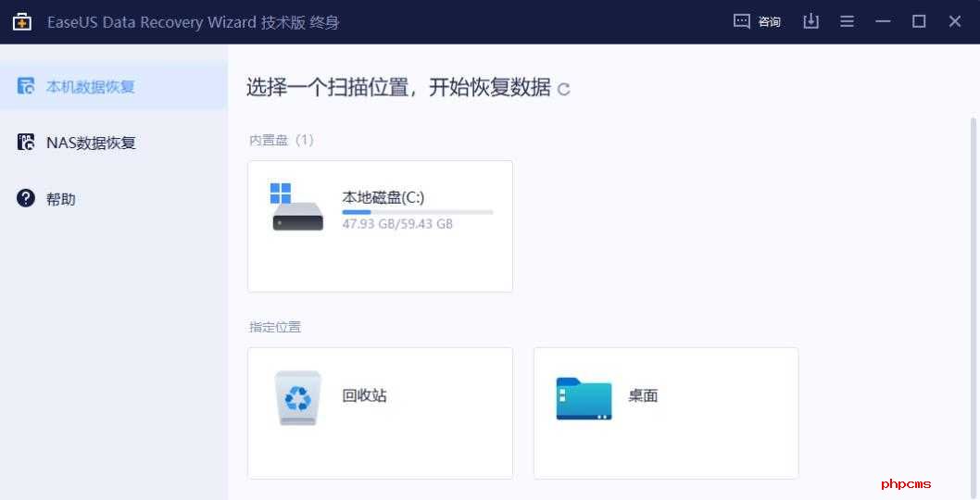Click the recycle bin icon
This screenshot has width=980, height=500.
coord(298,398)
